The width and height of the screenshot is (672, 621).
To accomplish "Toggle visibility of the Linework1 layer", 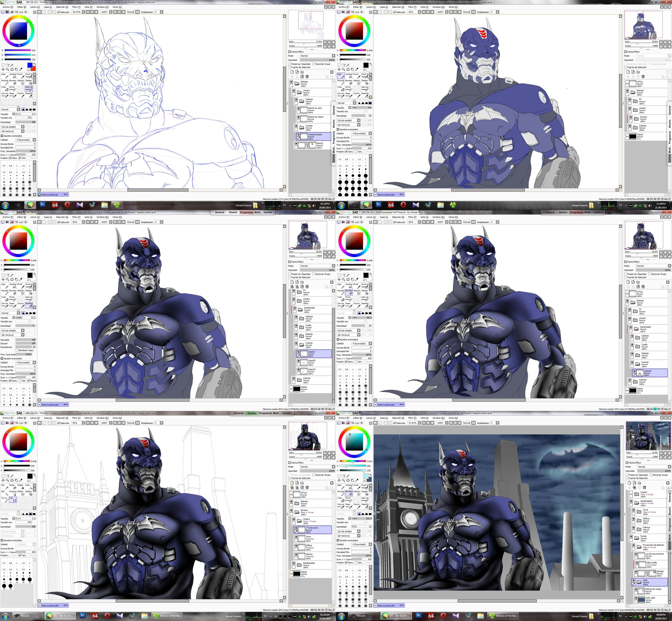I will pyautogui.click(x=296, y=528).
